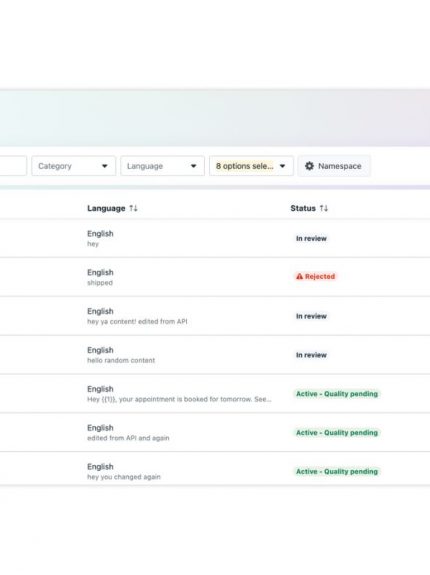Click the Language column header
430x575 pixels.
(x=106, y=208)
